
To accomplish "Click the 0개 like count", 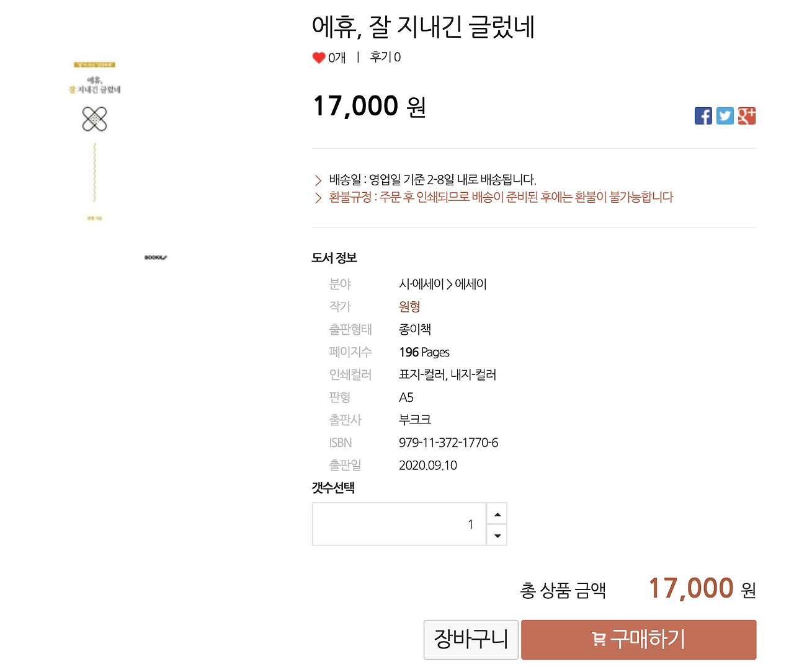I will click(x=337, y=58).
